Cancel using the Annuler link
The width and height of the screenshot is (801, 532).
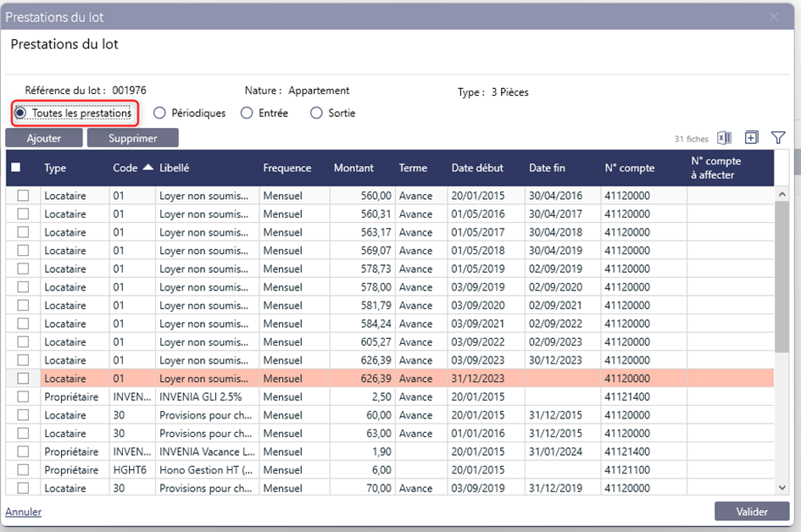[x=24, y=512]
